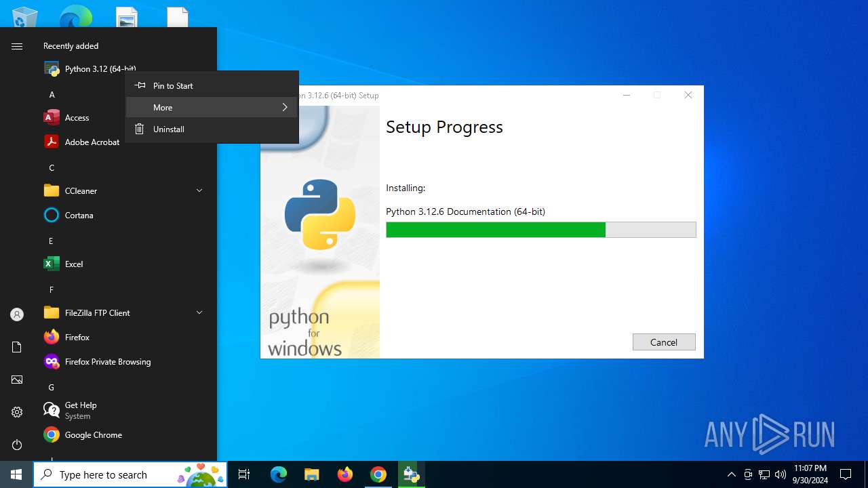Select Pin to Start in context menu

tap(212, 85)
